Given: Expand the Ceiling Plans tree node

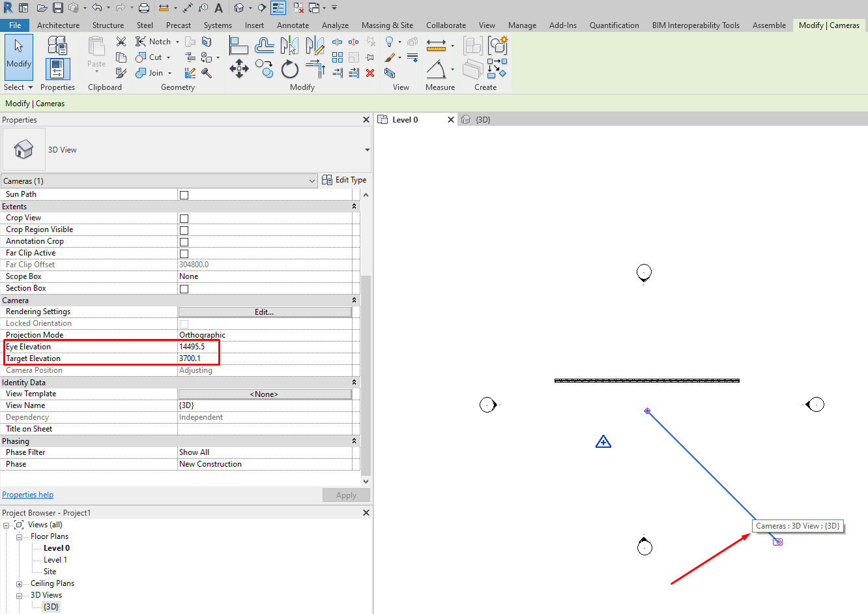Looking at the screenshot, I should click(x=20, y=583).
